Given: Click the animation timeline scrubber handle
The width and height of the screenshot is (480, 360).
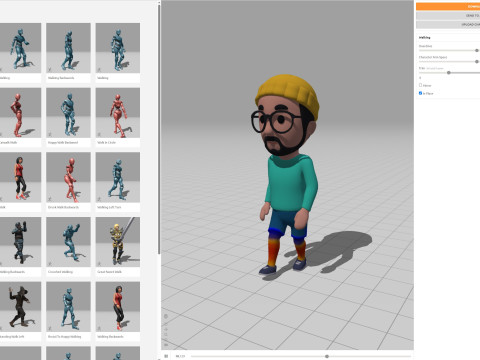Looking at the screenshot, I should (x=327, y=356).
